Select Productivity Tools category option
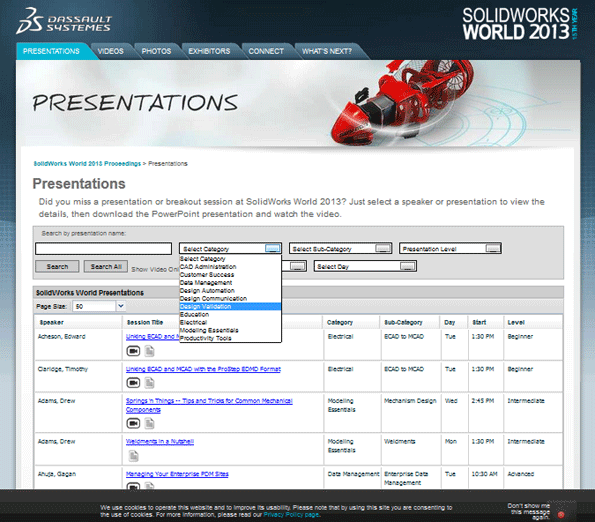Image resolution: width=595 pixels, height=522 pixels. pyautogui.click(x=230, y=338)
